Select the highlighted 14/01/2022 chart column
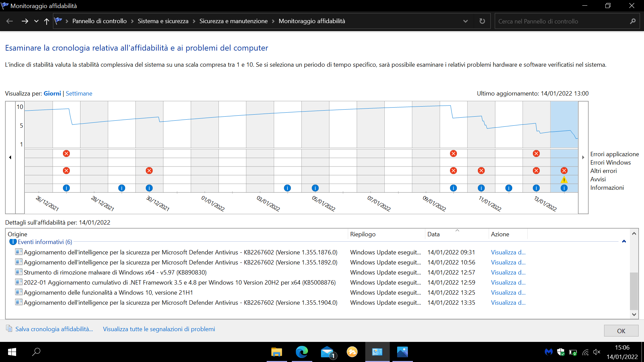Image resolution: width=644 pixels, height=362 pixels. pos(564,147)
